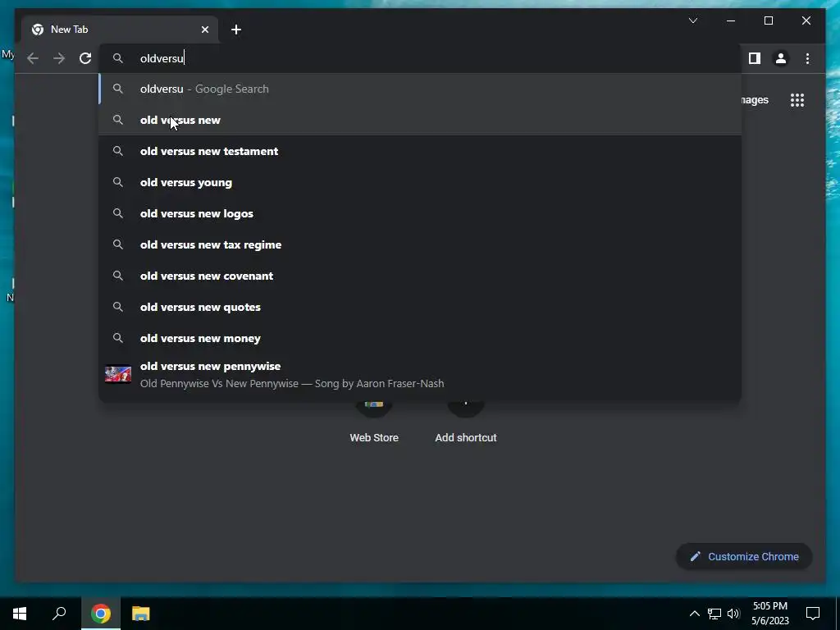
Task: Open File Explorer from the taskbar
Action: (x=140, y=614)
